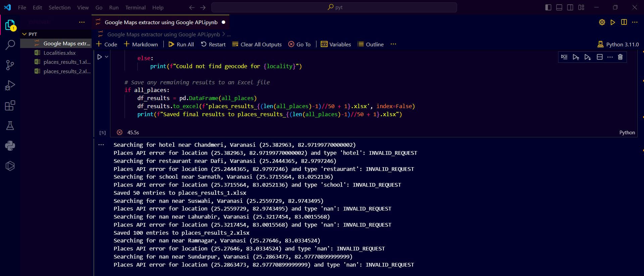This screenshot has height=276, width=644.
Task: Split the editor right
Action: click(624, 22)
